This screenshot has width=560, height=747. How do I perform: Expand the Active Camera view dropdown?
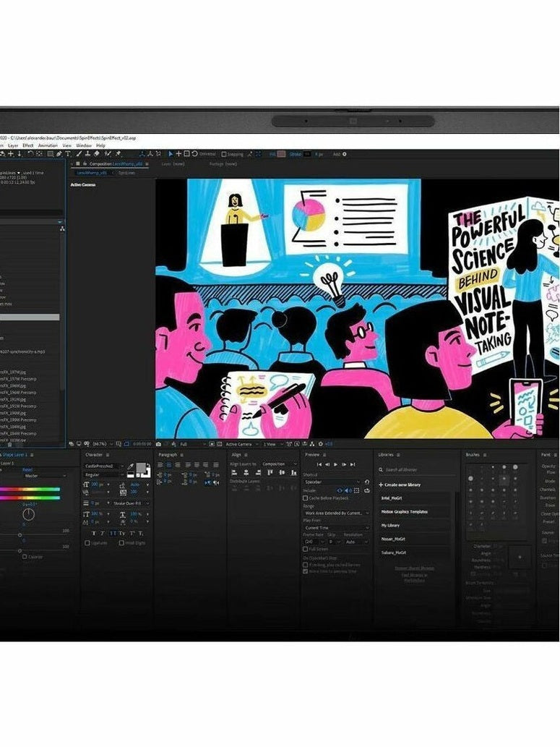coord(240,444)
